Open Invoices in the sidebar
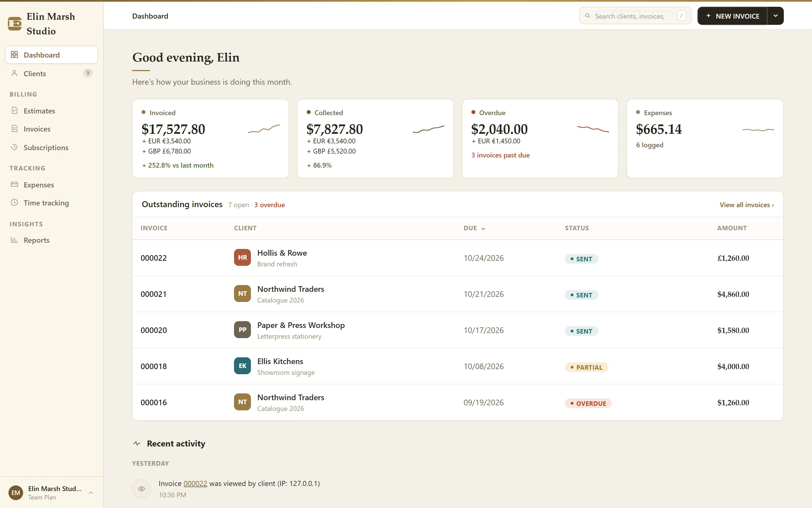Screen dimensions: 812x508 point(52,129)
